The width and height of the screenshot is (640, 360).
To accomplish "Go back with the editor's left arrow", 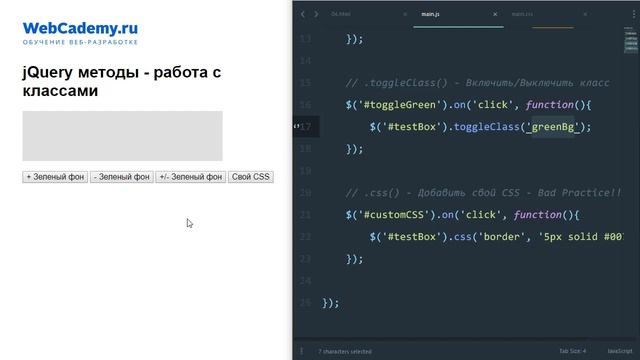I will click(302, 14).
